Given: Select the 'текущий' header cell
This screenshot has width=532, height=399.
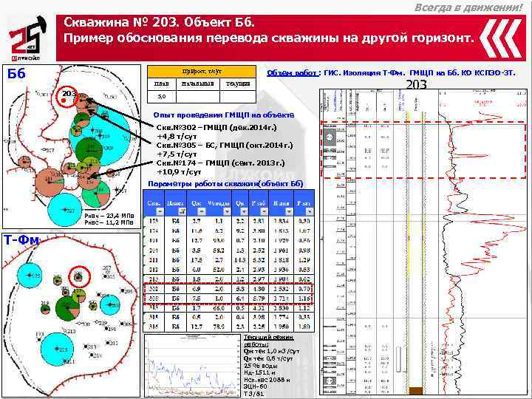Looking at the screenshot, I should (x=238, y=83).
